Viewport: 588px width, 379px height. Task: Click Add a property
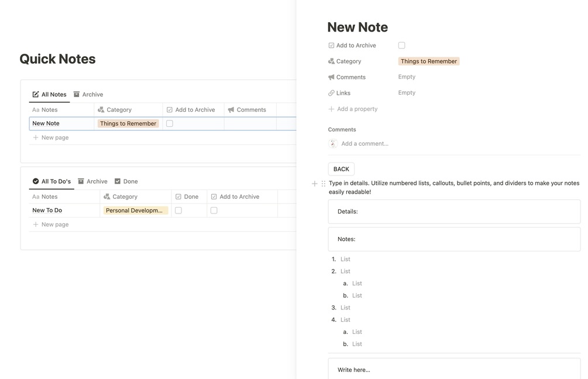coord(357,109)
